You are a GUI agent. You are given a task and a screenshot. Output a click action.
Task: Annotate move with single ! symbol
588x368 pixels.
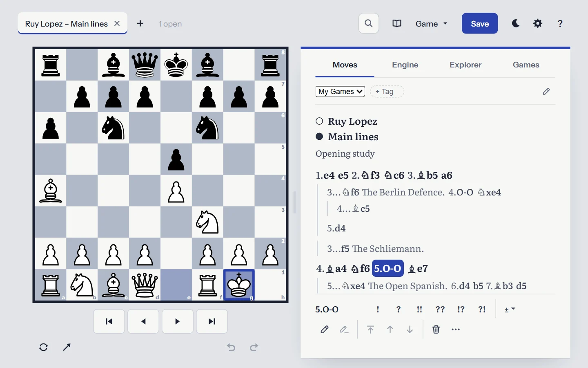click(x=378, y=310)
